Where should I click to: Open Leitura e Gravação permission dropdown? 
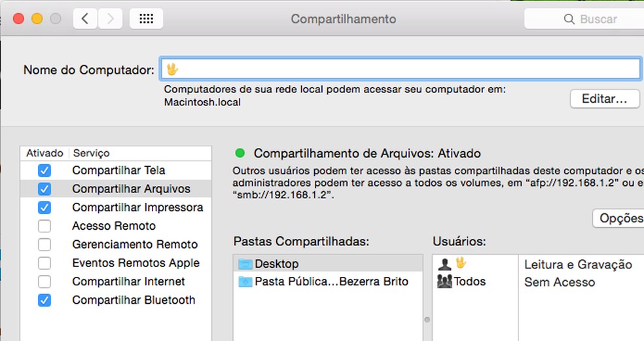point(578,264)
